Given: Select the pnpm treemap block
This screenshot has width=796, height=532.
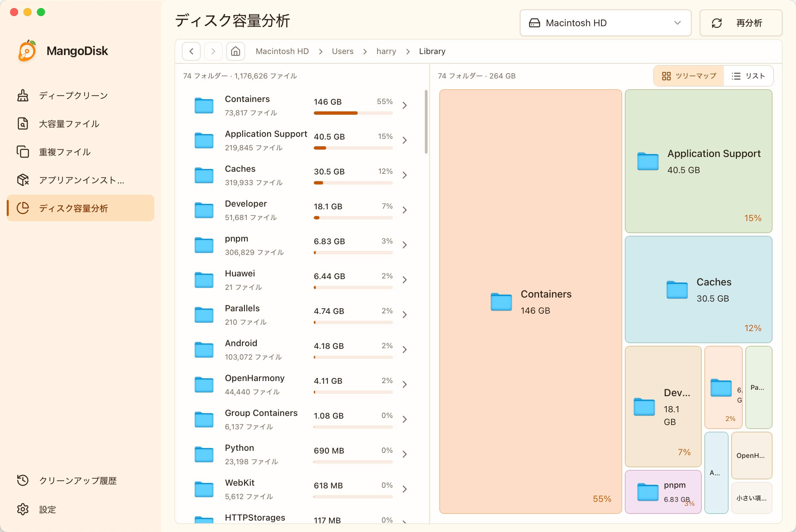Looking at the screenshot, I should pyautogui.click(x=663, y=492).
